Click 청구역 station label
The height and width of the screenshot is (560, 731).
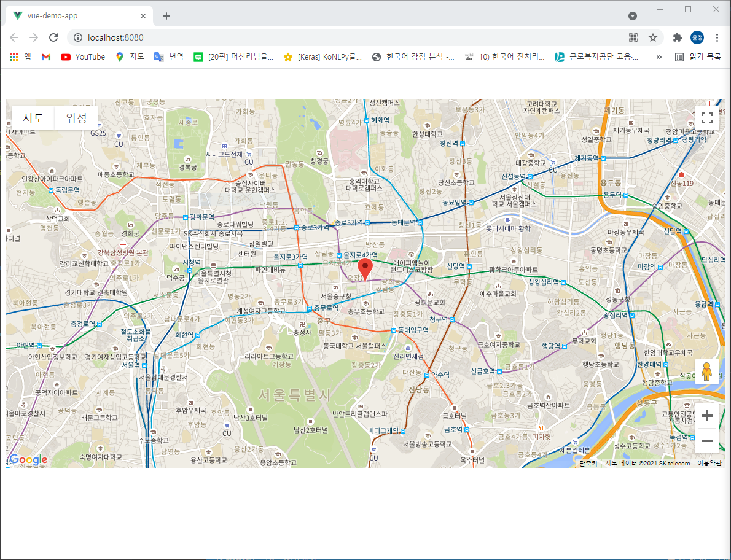pos(438,319)
